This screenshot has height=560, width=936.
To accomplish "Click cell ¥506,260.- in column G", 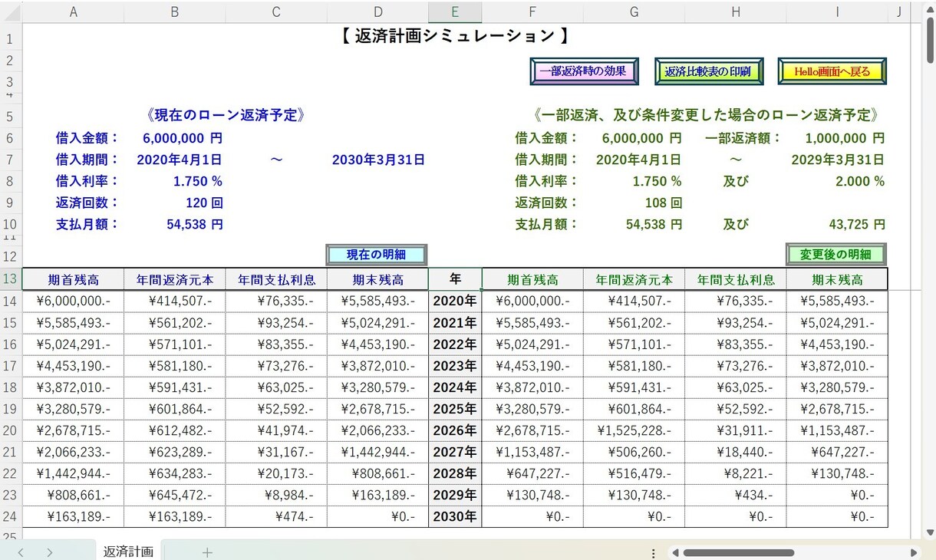I will pos(634,452).
